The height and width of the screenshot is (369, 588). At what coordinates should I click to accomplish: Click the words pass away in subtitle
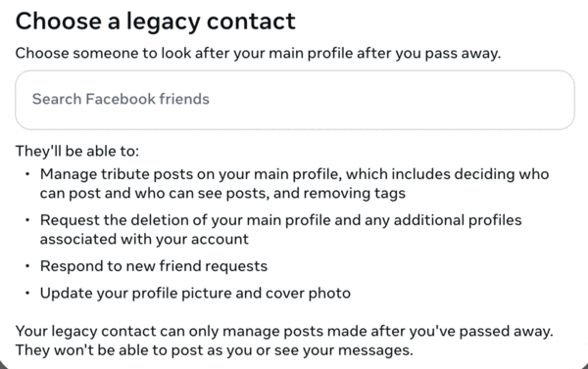[463, 53]
